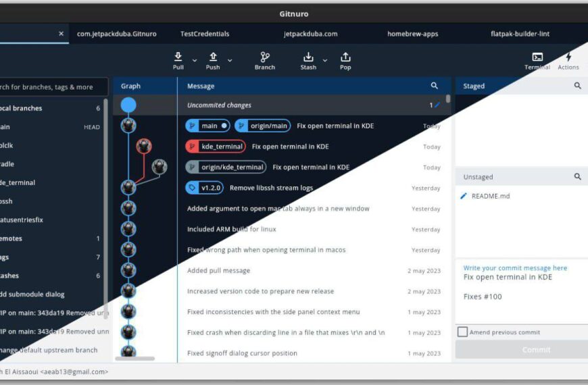Image resolution: width=588 pixels, height=385 pixels.
Task: Click the commit list vertical scrollbar
Action: click(x=448, y=99)
